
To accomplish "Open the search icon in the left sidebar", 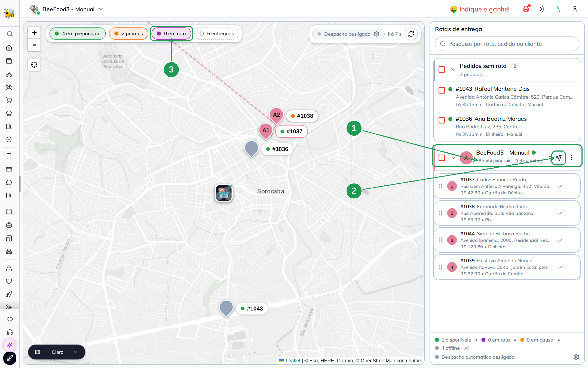I will [10, 34].
